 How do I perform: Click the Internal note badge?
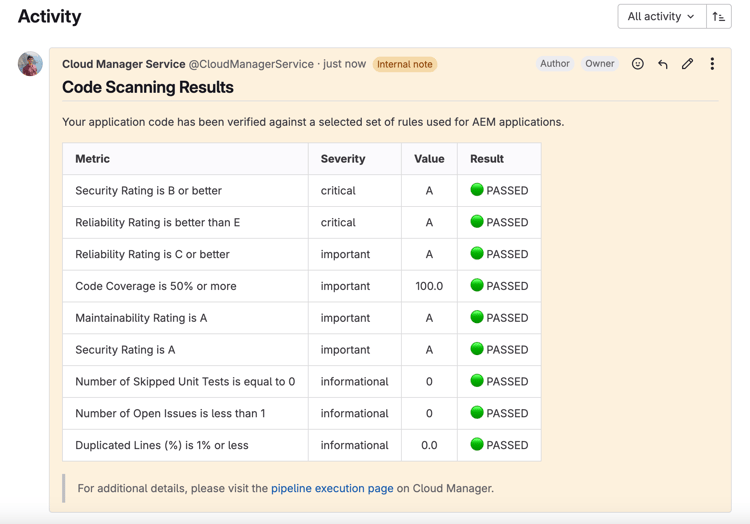[x=405, y=64]
